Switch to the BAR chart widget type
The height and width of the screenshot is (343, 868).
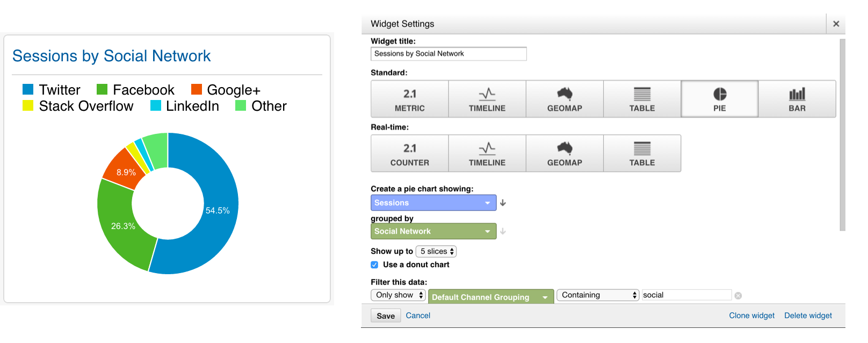click(797, 99)
